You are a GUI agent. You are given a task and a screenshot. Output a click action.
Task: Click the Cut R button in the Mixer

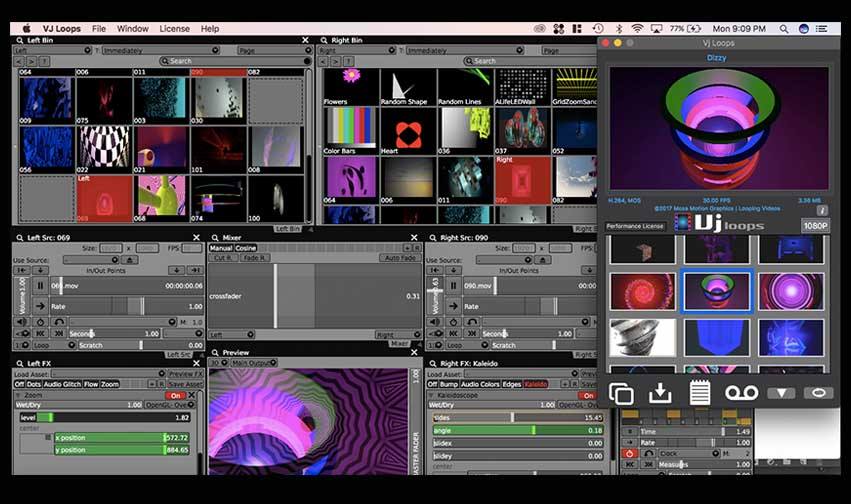coord(223,258)
